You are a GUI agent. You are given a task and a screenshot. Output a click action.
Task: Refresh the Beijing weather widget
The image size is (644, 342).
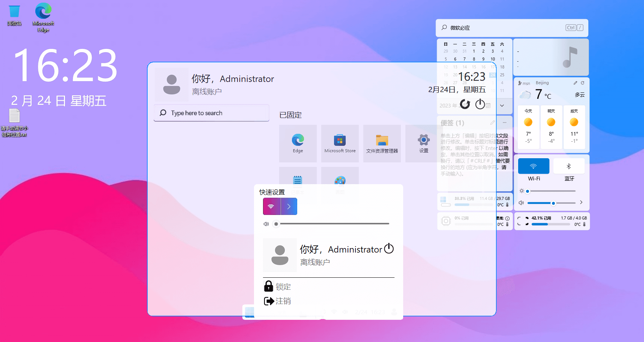[x=582, y=83]
